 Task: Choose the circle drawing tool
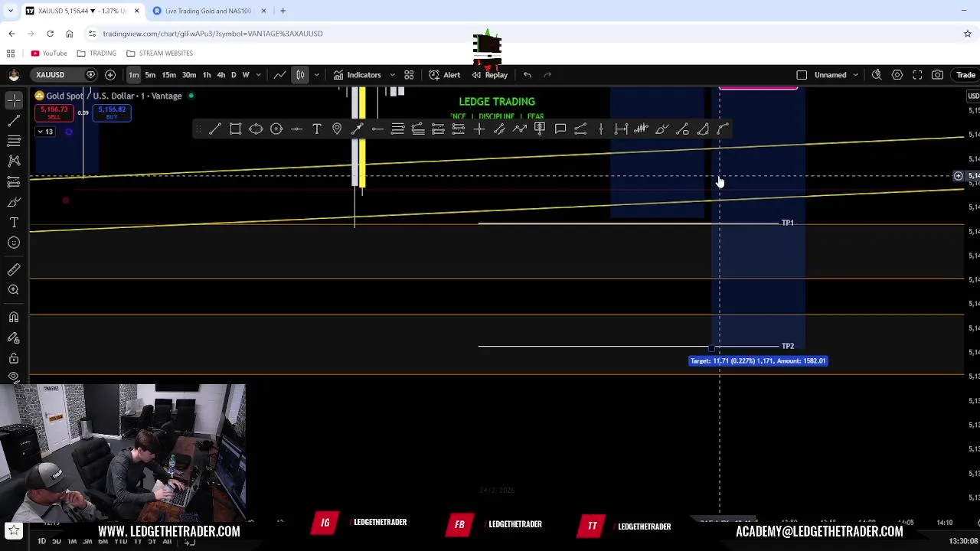click(276, 129)
